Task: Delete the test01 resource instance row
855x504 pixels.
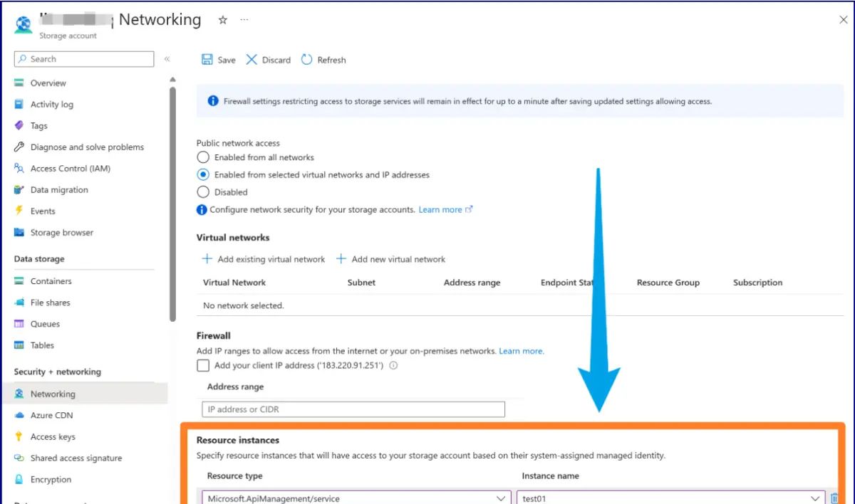Action: (x=834, y=498)
